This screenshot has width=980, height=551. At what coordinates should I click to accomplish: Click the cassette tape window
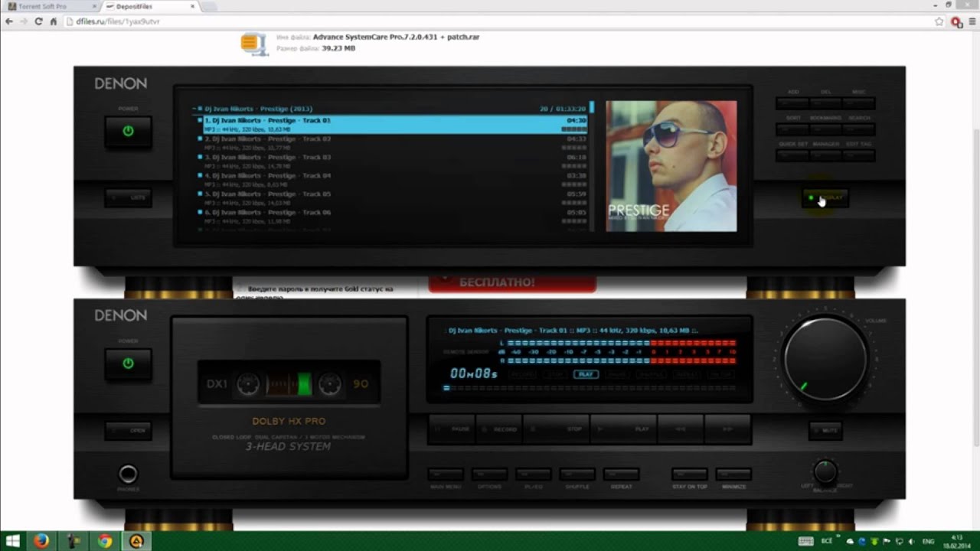click(x=289, y=382)
